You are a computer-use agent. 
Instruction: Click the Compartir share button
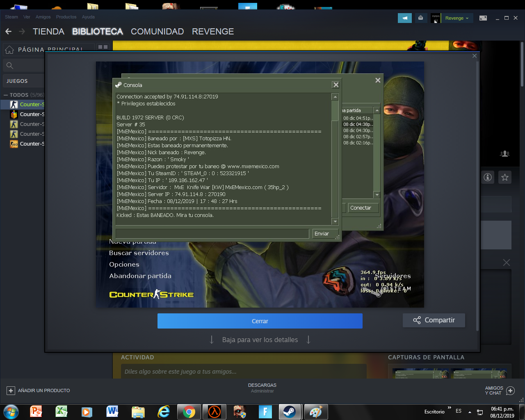point(434,320)
